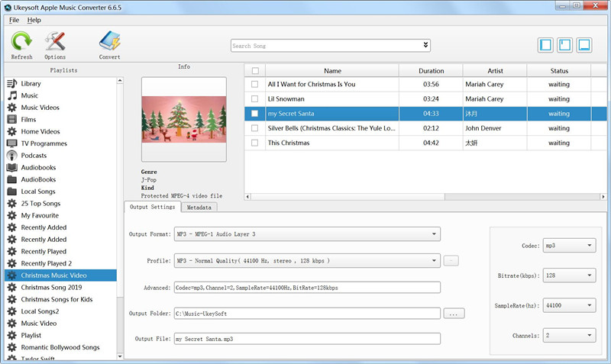
Task: Click the Home Videos gear icon
Action: pos(12,131)
